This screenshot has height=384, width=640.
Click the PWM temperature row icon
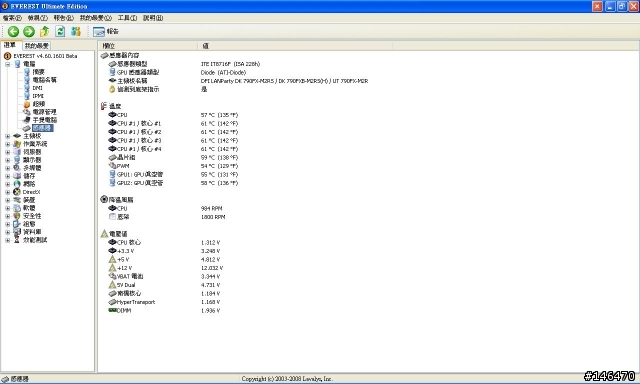(x=112, y=166)
